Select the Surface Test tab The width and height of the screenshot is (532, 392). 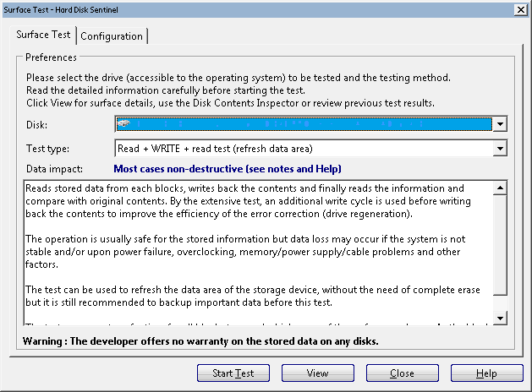pos(44,35)
